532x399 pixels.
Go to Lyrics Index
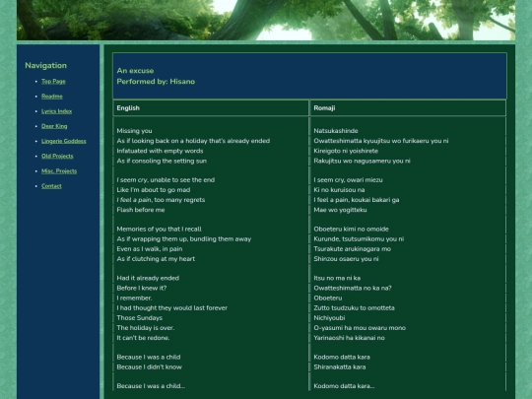[57, 111]
